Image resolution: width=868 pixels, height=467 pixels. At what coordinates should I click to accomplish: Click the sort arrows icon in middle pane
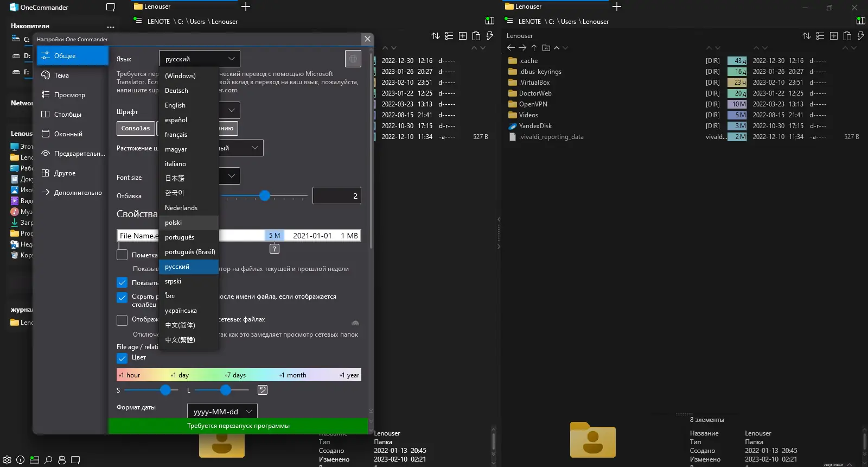pyautogui.click(x=436, y=36)
